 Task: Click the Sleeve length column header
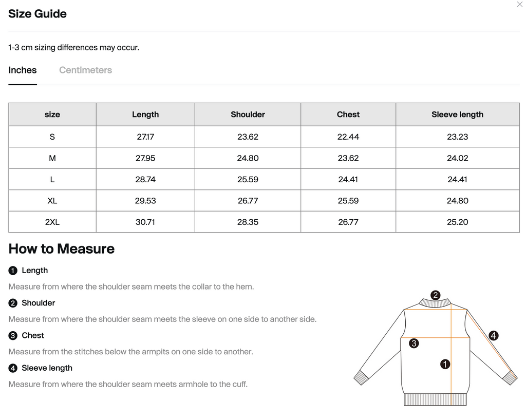tap(458, 114)
